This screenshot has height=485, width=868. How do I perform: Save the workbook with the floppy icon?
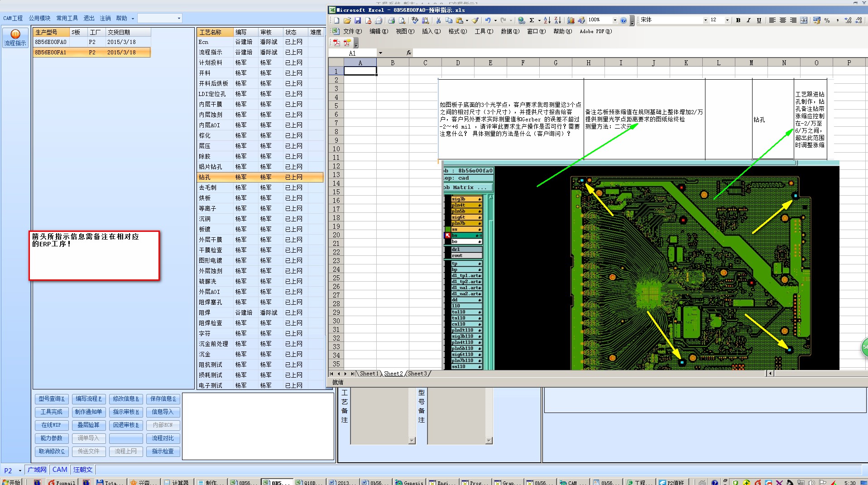tap(358, 20)
